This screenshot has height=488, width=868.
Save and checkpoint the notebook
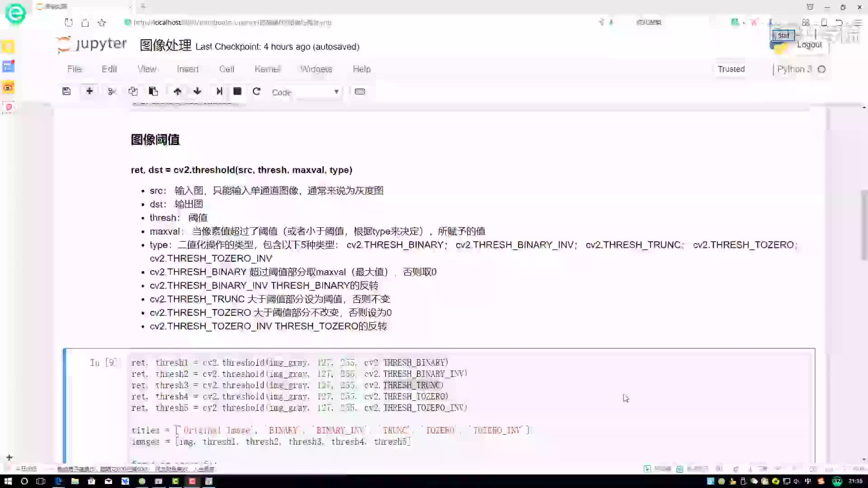[66, 91]
